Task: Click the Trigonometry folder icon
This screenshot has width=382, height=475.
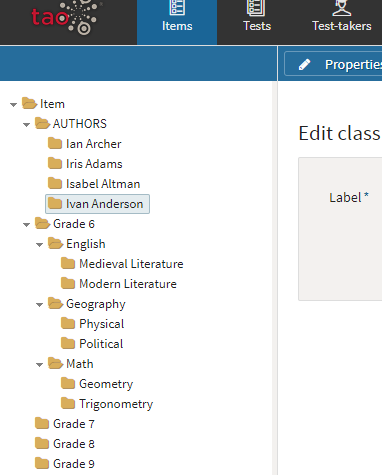Action: (x=68, y=403)
